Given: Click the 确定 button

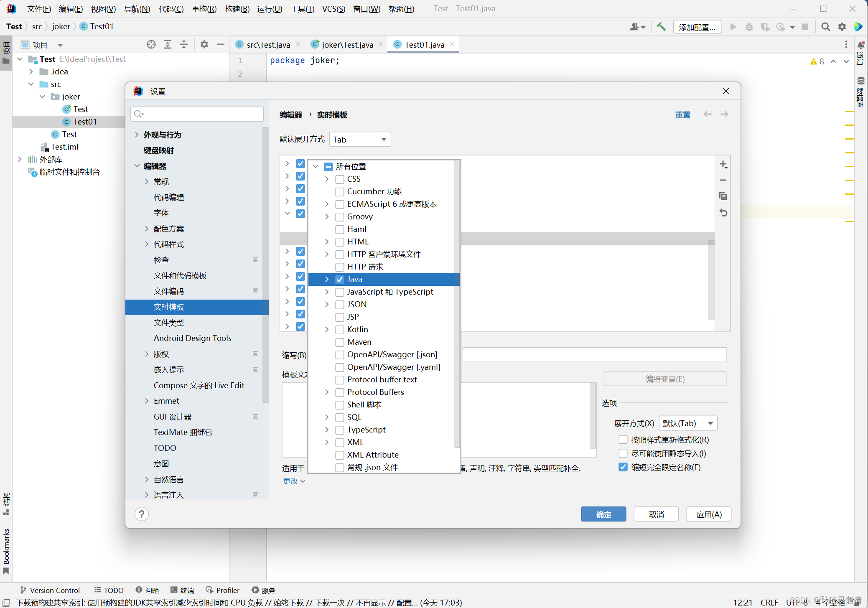Looking at the screenshot, I should pyautogui.click(x=603, y=514).
